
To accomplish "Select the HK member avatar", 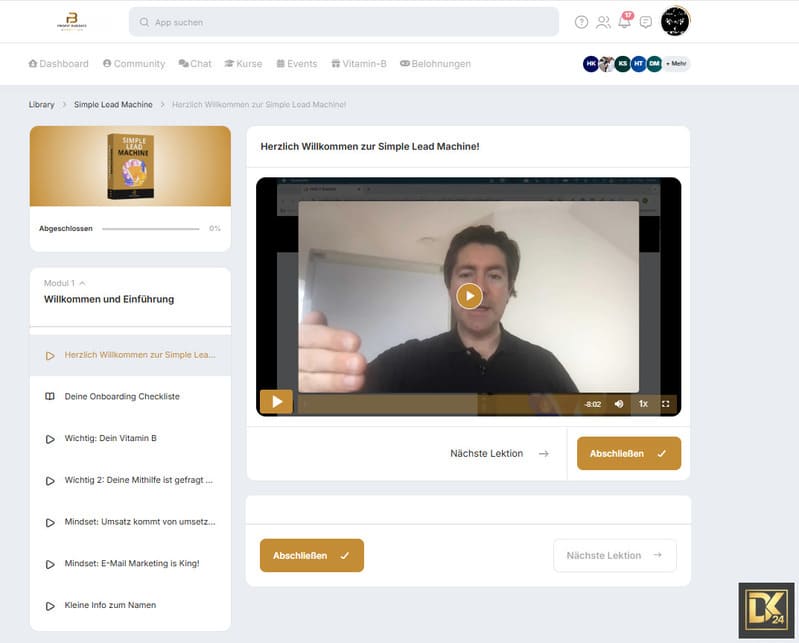I will click(x=591, y=64).
